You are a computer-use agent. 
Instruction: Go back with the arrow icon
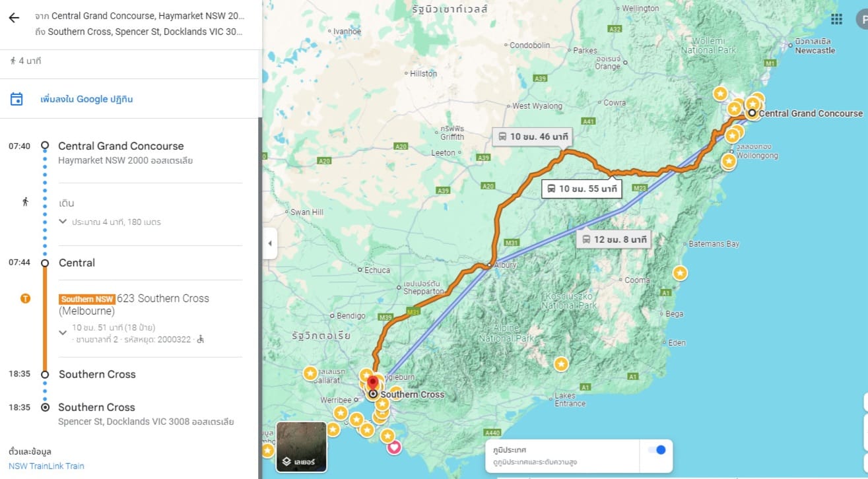[14, 18]
